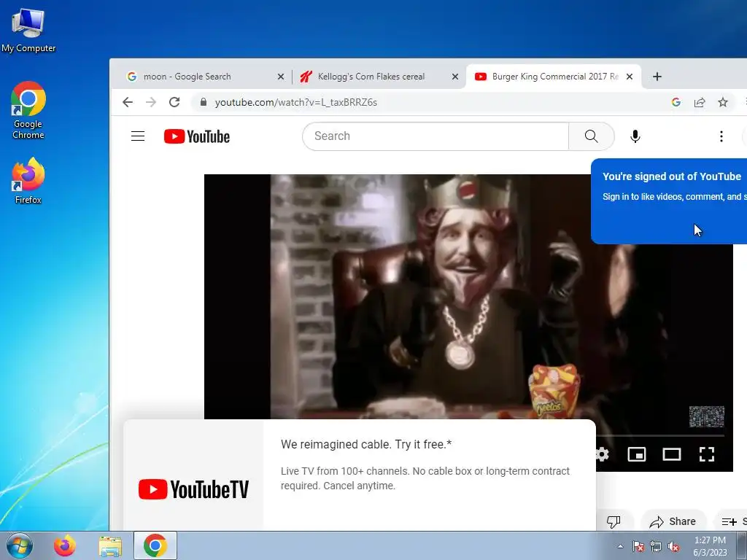The image size is (747, 560).
Task: Open muted volume tray icon
Action: [673, 546]
